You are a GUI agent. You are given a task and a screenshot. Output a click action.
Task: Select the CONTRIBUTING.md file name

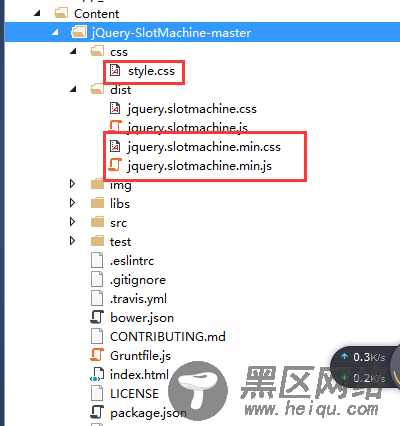click(168, 337)
